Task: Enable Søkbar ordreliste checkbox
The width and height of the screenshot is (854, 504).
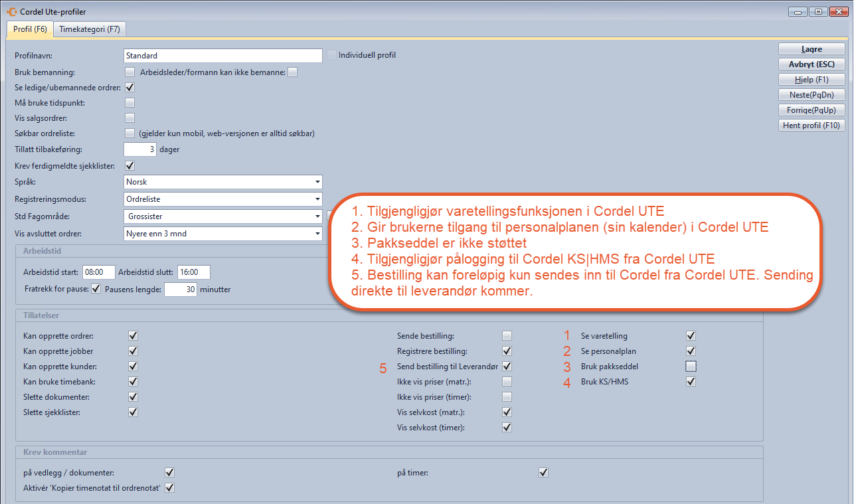Action: [130, 133]
